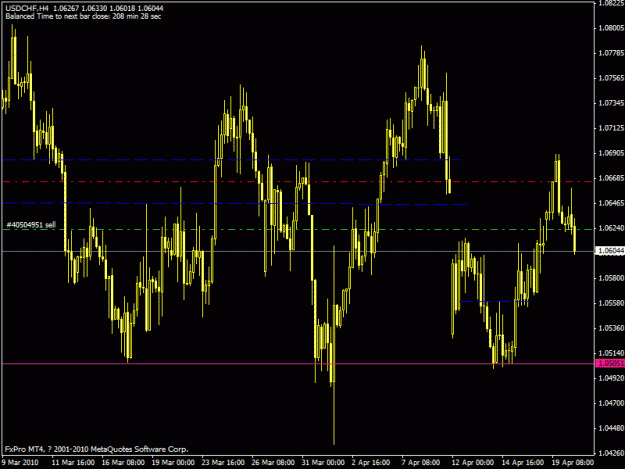Click the 1.04480 price axis label
Image resolution: width=625 pixels, height=469 pixels.
tap(611, 428)
